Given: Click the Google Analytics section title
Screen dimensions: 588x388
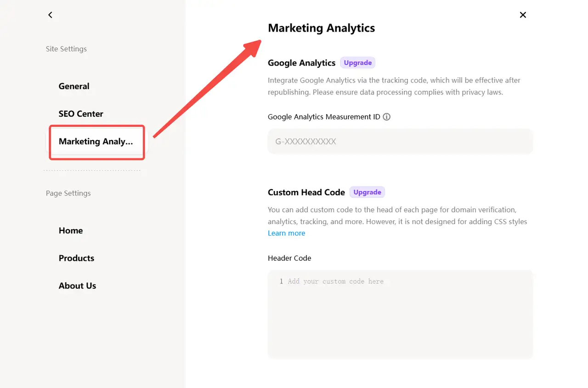Looking at the screenshot, I should (x=302, y=63).
